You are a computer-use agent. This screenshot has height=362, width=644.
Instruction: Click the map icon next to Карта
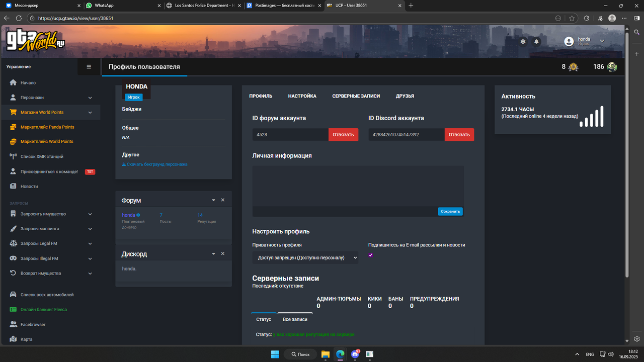coord(14,339)
